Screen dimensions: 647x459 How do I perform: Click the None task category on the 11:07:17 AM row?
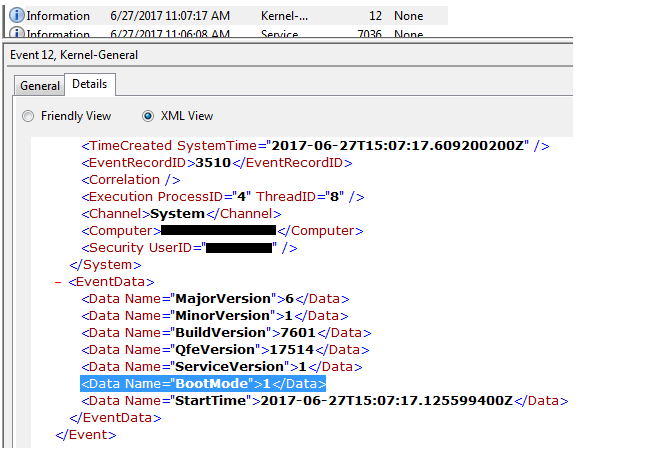(x=409, y=16)
